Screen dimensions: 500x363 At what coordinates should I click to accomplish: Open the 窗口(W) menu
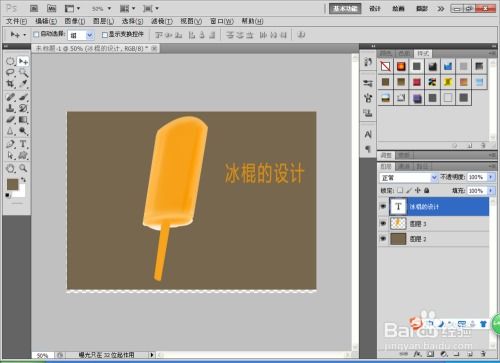pos(222,21)
